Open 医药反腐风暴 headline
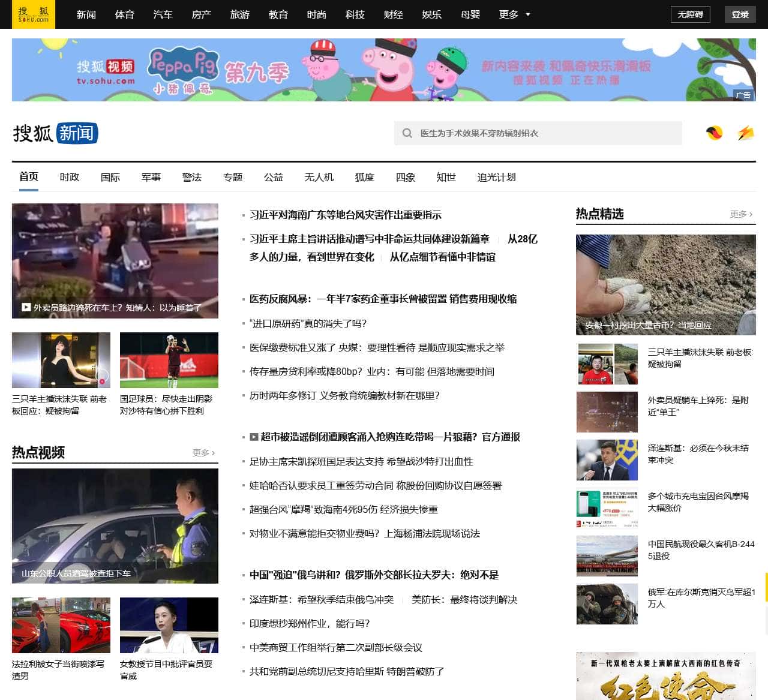Viewport: 768px width, 700px height. pos(383,299)
